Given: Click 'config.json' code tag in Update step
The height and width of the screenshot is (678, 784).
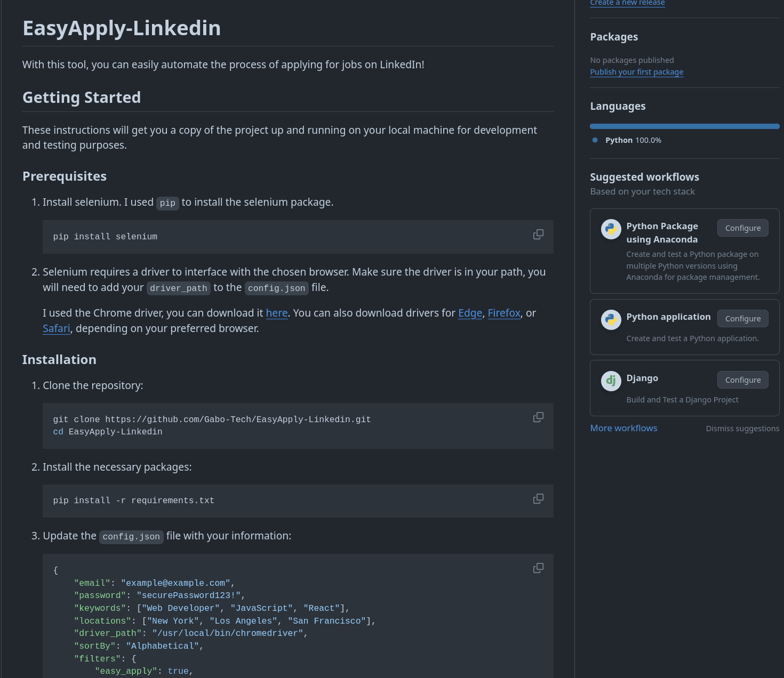Looking at the screenshot, I should tap(131, 537).
